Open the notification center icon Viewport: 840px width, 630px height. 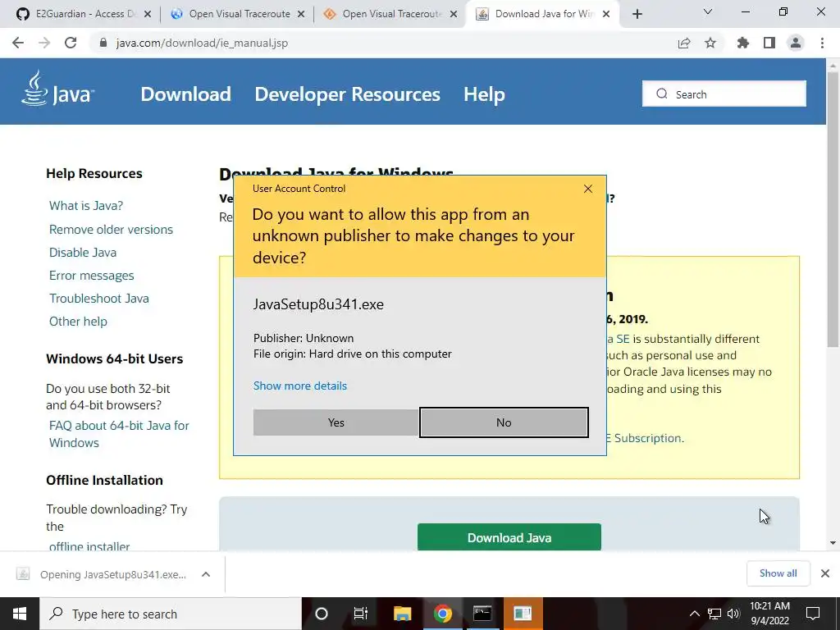click(x=813, y=614)
